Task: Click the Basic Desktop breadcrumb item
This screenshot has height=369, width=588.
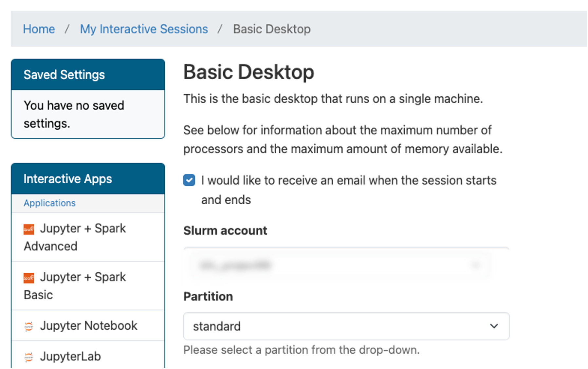Action: click(272, 29)
